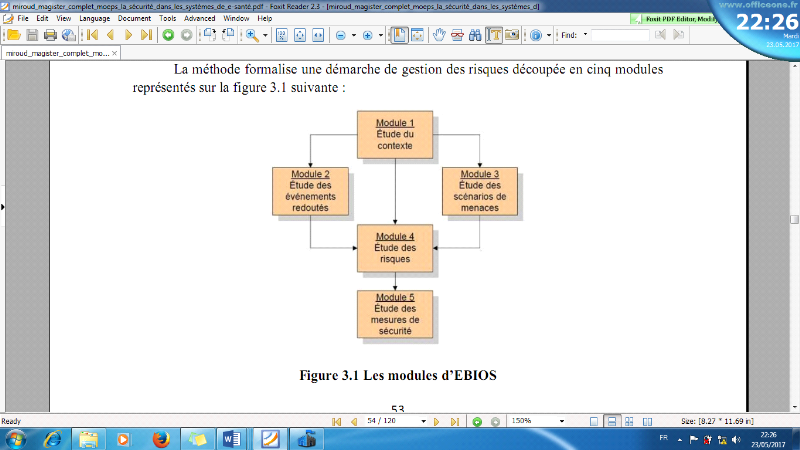Click the minus Zoom Out button
Viewport: 800px width, 450px height.
coord(341,35)
